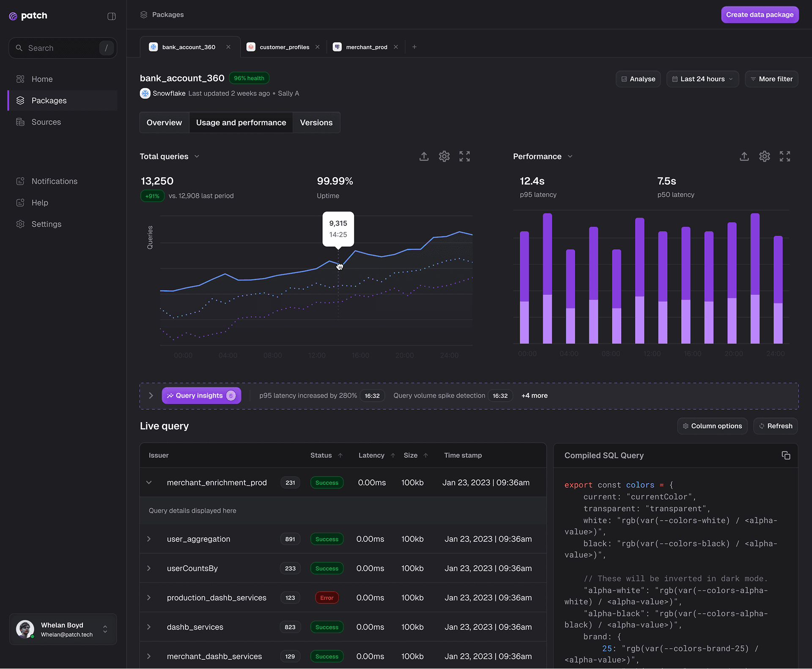Click the customer_profiles tab icon
This screenshot has width=812, height=669.
[251, 47]
